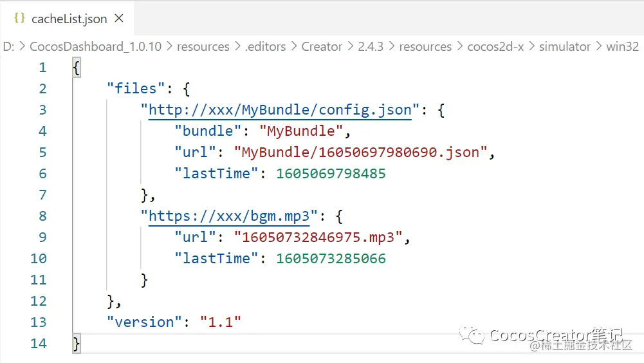Open CocosDashboard_1.0.10 breadcrumb folder
Image resolution: width=644 pixels, height=363 pixels.
point(96,46)
